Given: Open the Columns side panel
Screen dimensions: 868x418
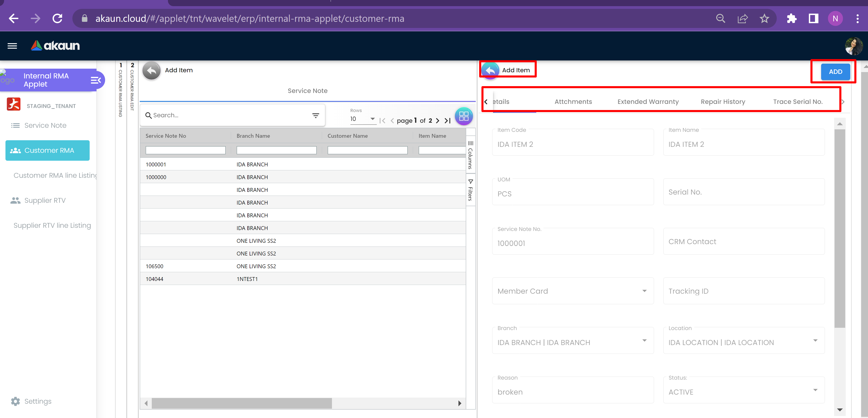Looking at the screenshot, I should (470, 155).
